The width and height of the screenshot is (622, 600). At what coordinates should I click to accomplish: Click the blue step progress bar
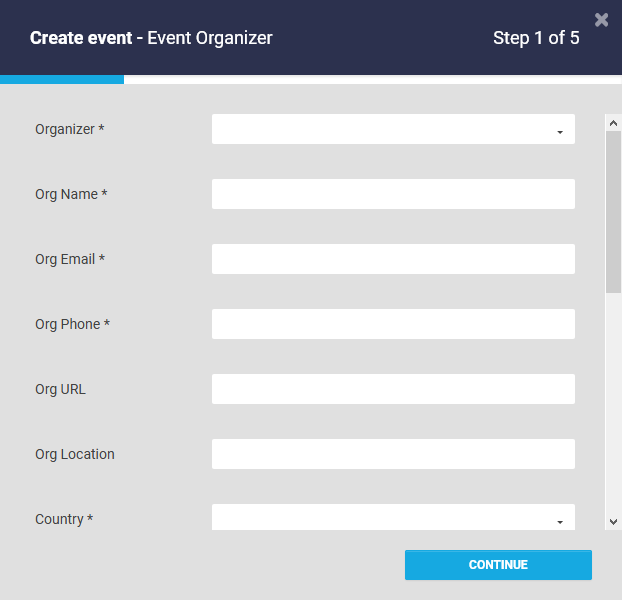pos(62,79)
